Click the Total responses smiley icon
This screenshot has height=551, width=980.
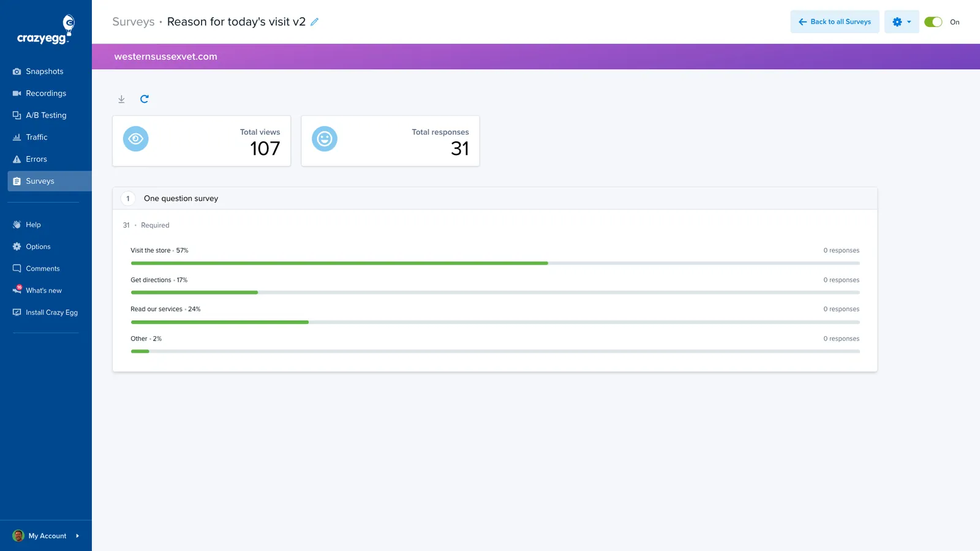[x=325, y=139]
